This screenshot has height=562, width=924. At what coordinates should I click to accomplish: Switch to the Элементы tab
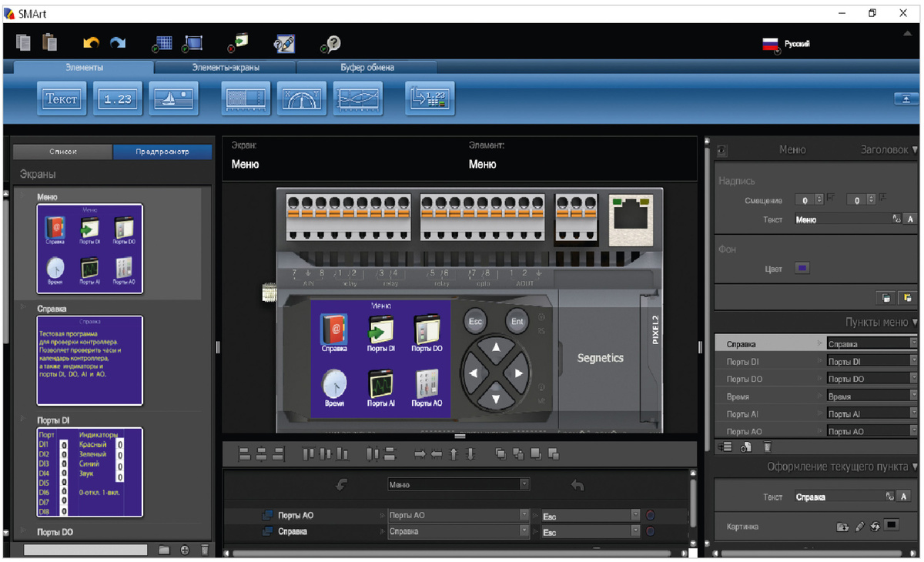point(84,68)
